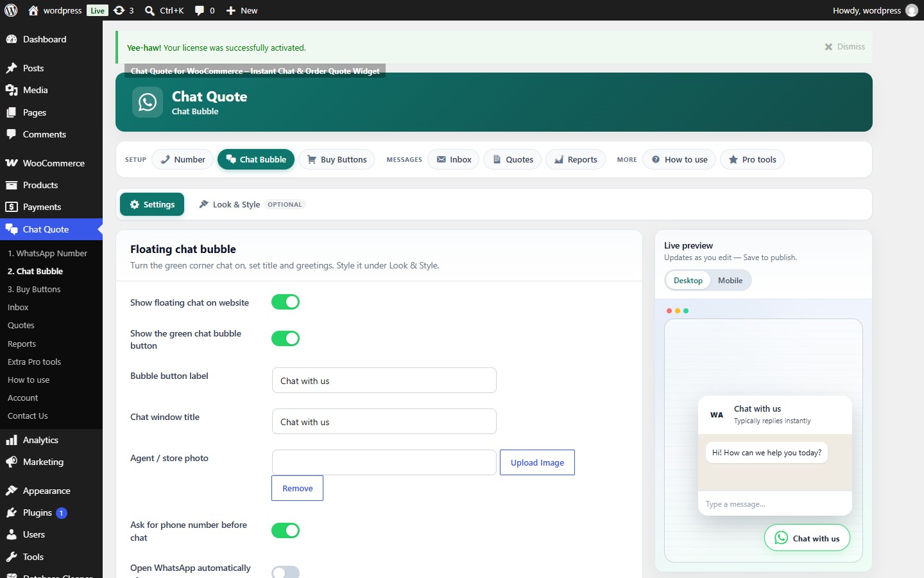Toggle Show the green chat bubble button
The height and width of the screenshot is (578, 924).
click(286, 338)
